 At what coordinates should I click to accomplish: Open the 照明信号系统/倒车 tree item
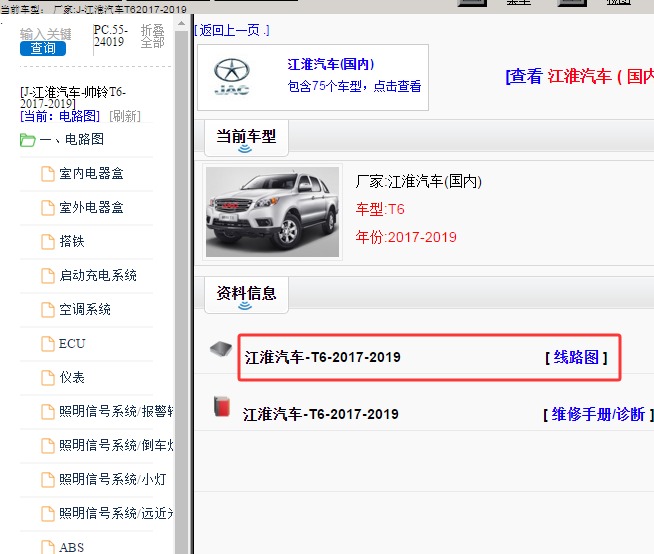[116, 446]
